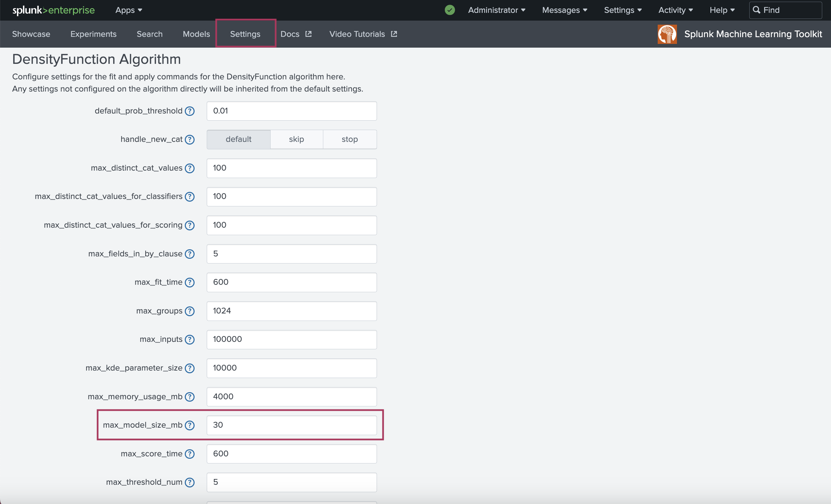Edit the max_threshold_num value

[x=292, y=482]
